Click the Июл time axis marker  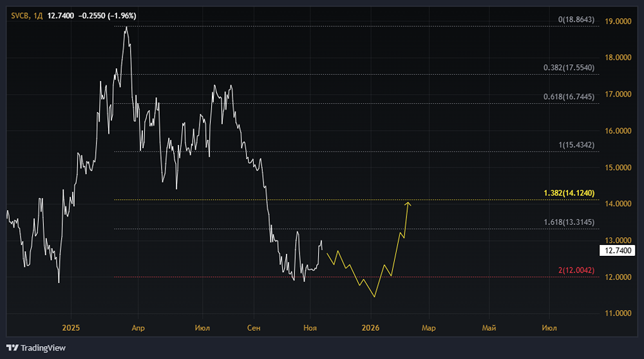pos(202,328)
